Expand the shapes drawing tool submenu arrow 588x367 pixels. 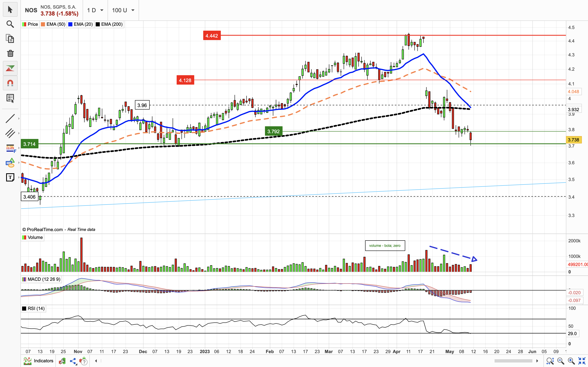click(x=19, y=163)
